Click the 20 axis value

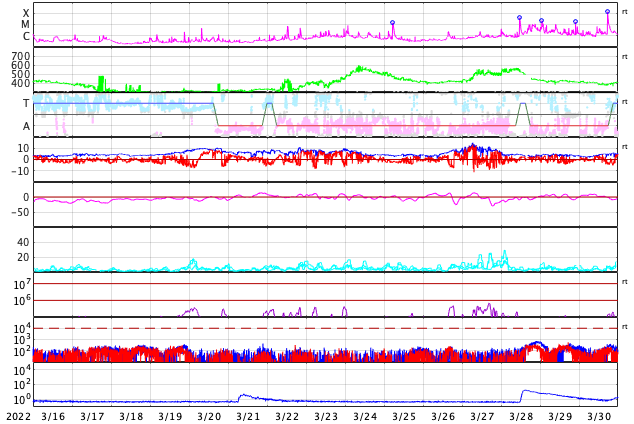(23, 257)
